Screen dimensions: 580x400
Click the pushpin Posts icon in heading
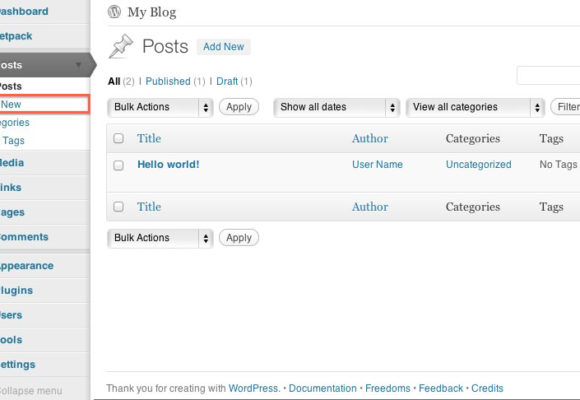click(x=121, y=46)
